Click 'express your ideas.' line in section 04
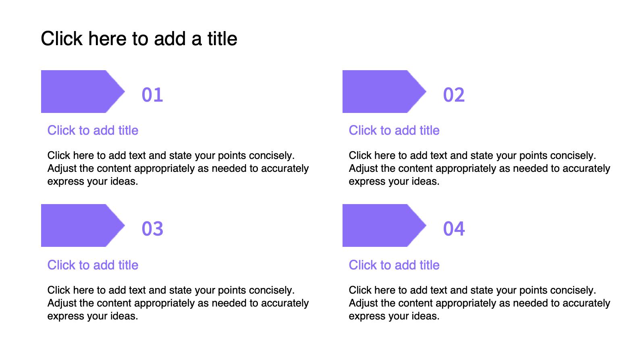Viewport: 644px width, 363px height. (x=394, y=316)
